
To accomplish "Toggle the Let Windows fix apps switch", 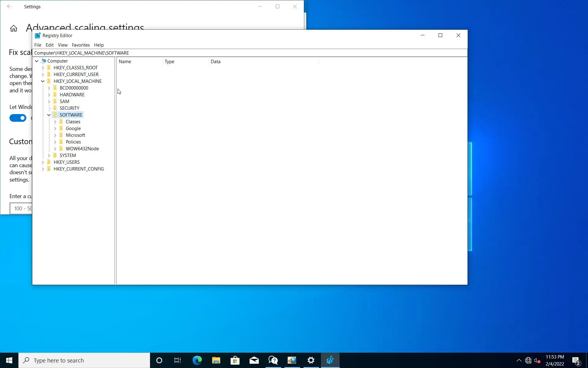I will (18, 118).
